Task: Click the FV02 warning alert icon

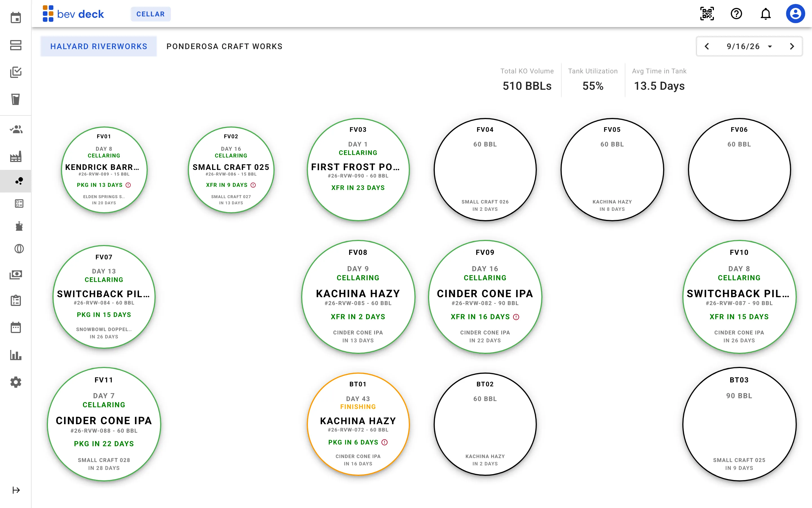Action: (253, 185)
